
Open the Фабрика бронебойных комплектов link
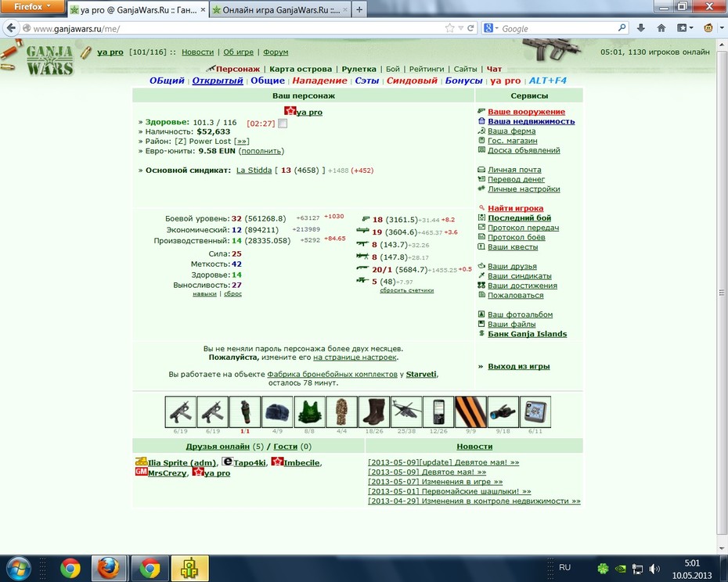click(332, 374)
